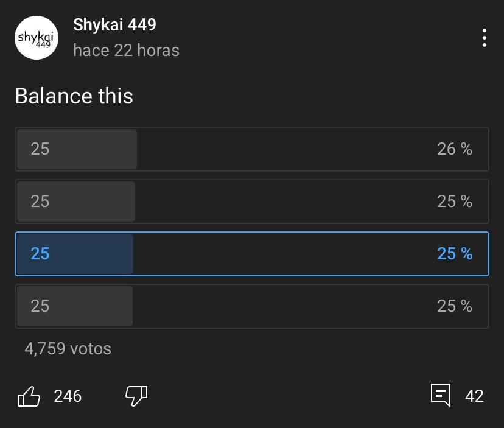Select the top poll option showing 26 %
This screenshot has height=428, width=504.
click(252, 149)
